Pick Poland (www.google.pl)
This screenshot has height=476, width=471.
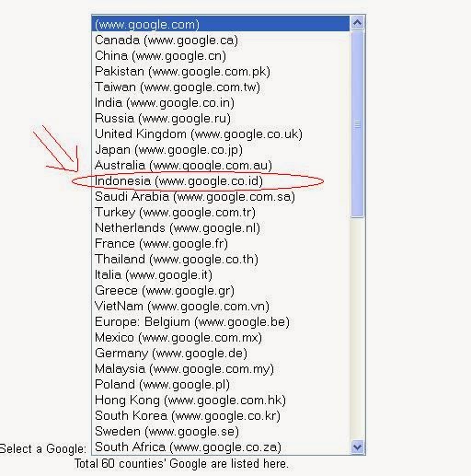click(221, 384)
